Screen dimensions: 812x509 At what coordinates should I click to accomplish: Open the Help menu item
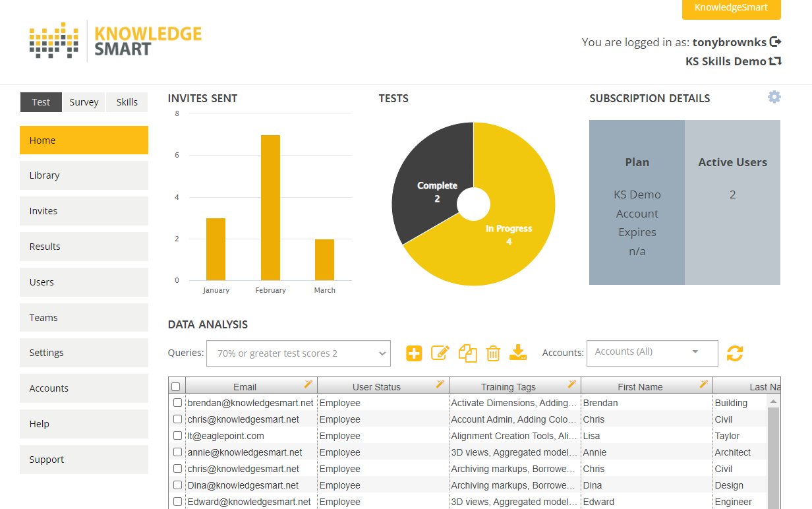click(x=84, y=424)
